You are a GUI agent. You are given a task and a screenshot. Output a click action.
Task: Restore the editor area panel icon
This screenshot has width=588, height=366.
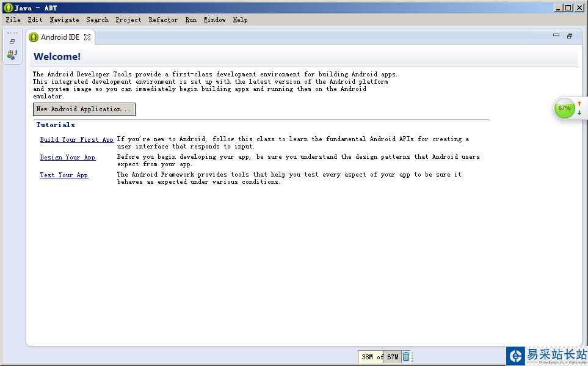click(x=570, y=36)
